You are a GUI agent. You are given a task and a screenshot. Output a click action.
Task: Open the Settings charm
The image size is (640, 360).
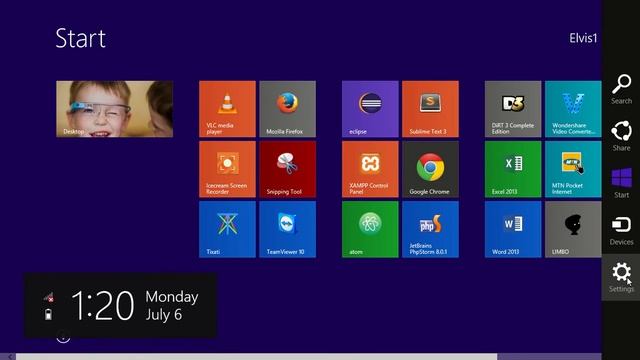point(621,277)
